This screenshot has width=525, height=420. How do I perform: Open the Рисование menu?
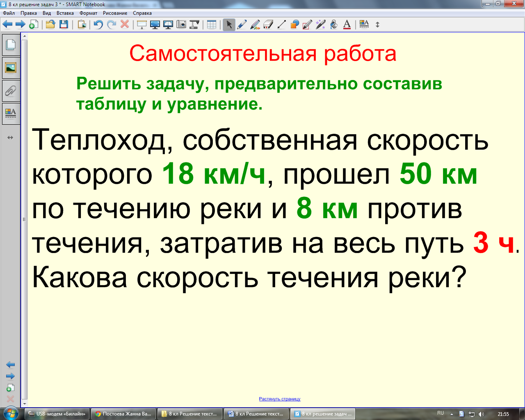coord(115,13)
